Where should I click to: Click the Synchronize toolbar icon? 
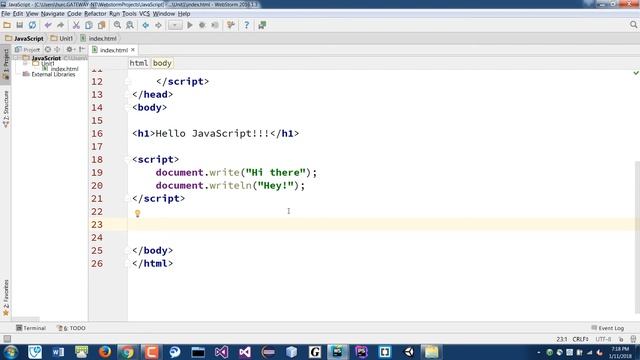pyautogui.click(x=32, y=25)
